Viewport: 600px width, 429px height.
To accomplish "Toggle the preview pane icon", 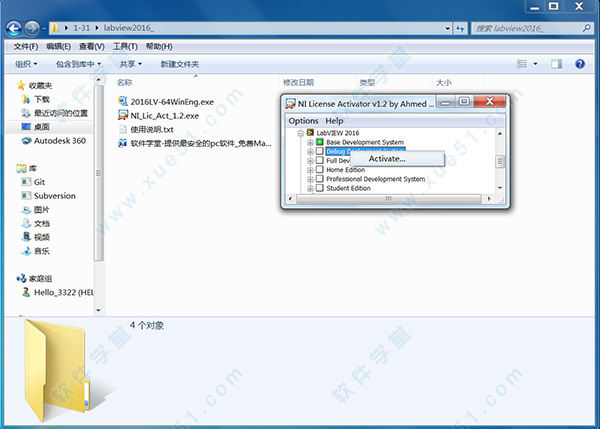I will coord(556,64).
